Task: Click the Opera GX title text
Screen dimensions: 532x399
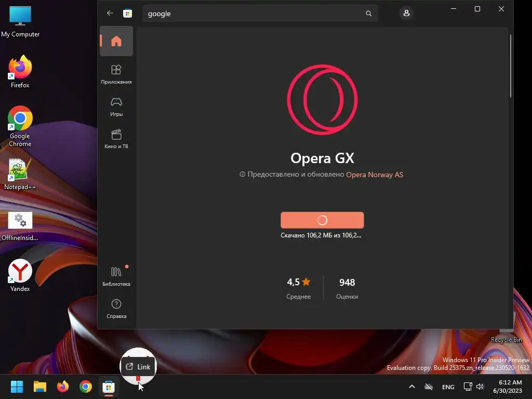Action: pos(322,158)
